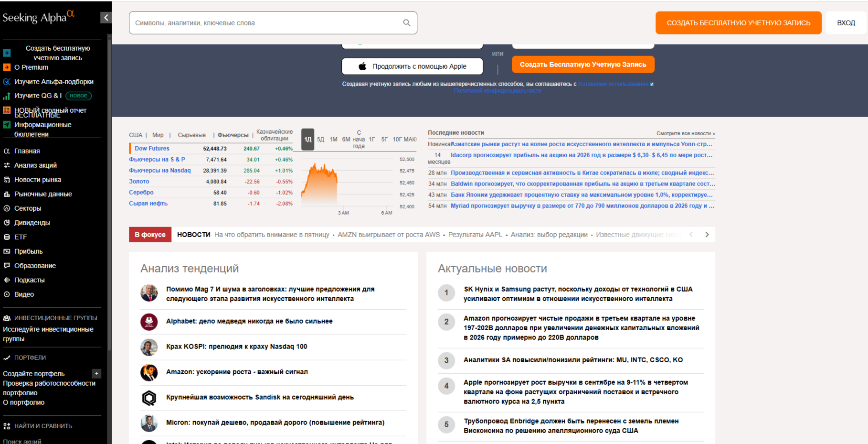Open Idacorp earnings forecast news link

582,155
